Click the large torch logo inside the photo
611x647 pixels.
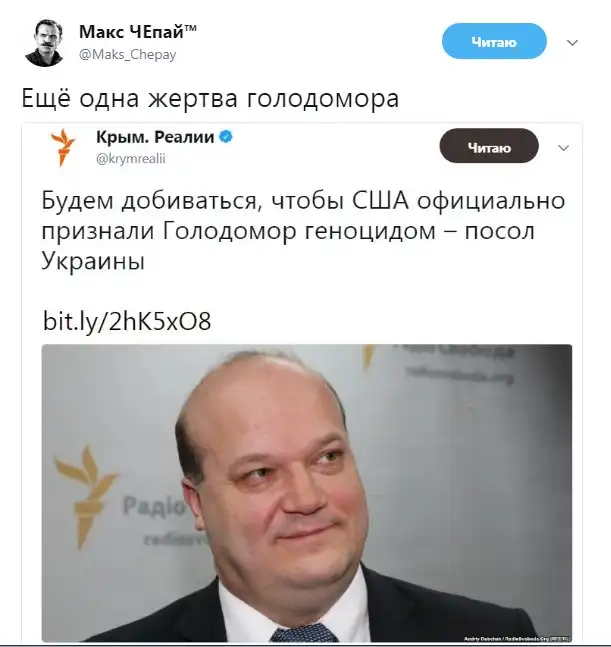(x=85, y=495)
